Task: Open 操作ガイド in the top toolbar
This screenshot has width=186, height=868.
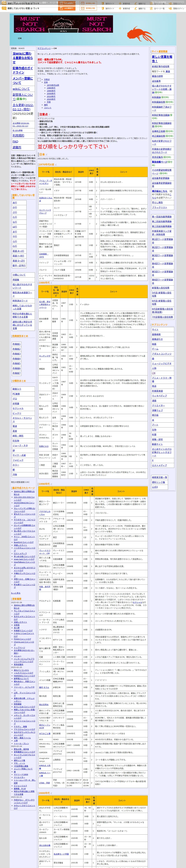Action: [x=108, y=8]
